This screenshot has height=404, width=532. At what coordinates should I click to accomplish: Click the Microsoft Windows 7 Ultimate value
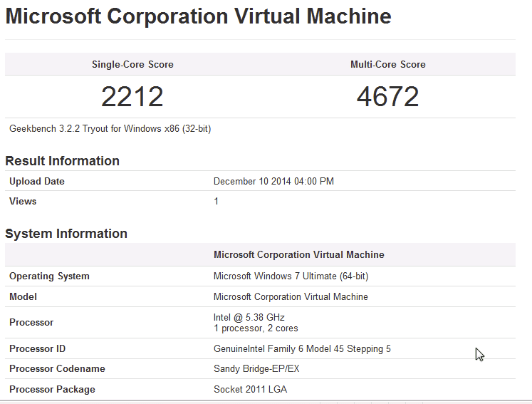pyautogui.click(x=291, y=276)
